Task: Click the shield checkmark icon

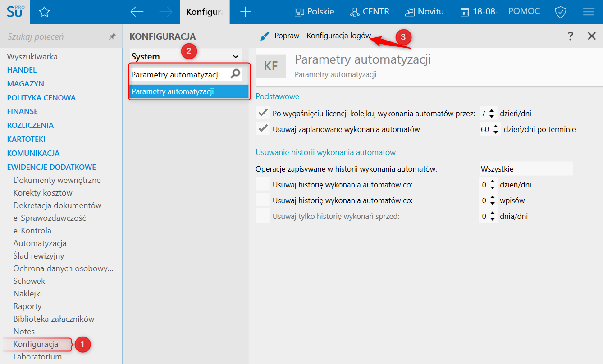Action: tap(560, 12)
